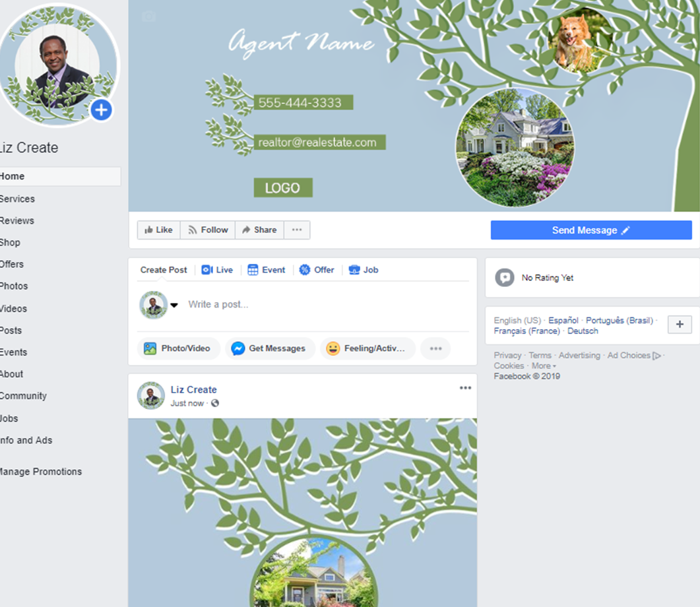Click the blue plus icon on profile picture
Viewport: 700px width, 607px height.
click(x=102, y=110)
